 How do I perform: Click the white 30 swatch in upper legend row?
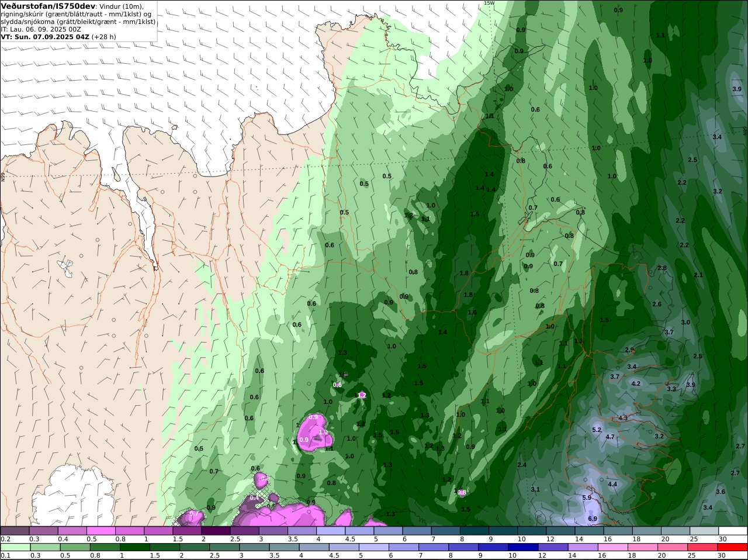pos(733,531)
